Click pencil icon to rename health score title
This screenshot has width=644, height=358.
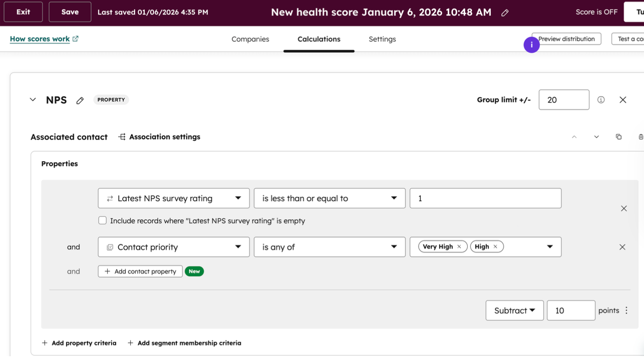[x=505, y=13]
